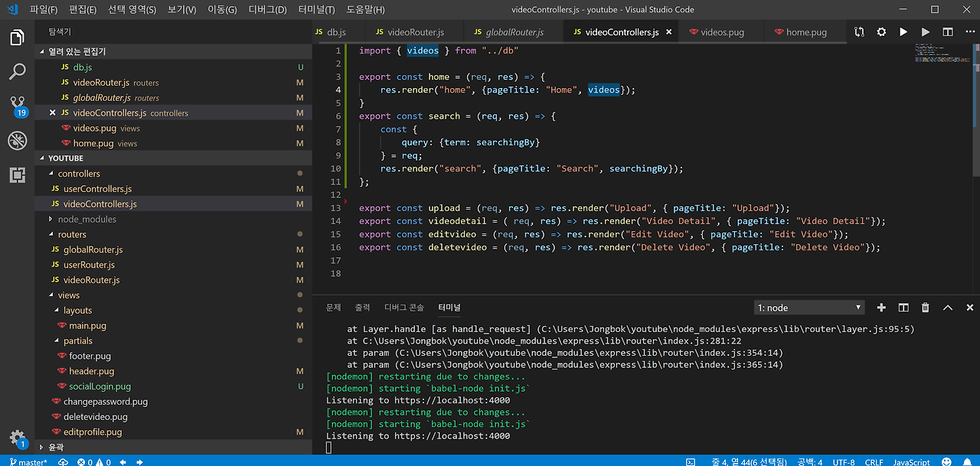Viewport: 980px width, 466px height.
Task: Open the Search view in activity bar
Action: click(x=17, y=72)
